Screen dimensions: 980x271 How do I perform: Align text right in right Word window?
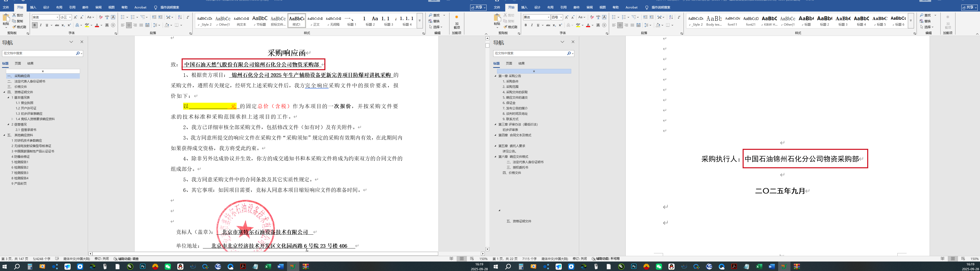626,25
